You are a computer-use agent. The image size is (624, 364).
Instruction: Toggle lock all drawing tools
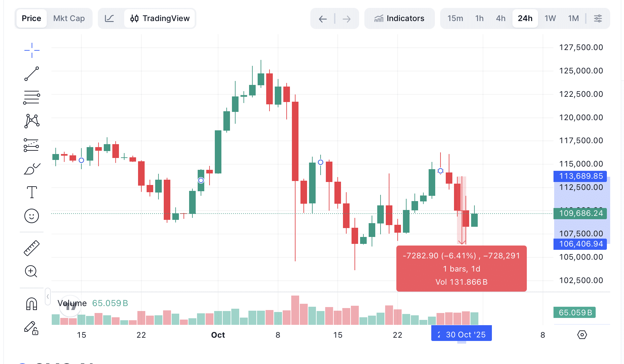click(31, 328)
